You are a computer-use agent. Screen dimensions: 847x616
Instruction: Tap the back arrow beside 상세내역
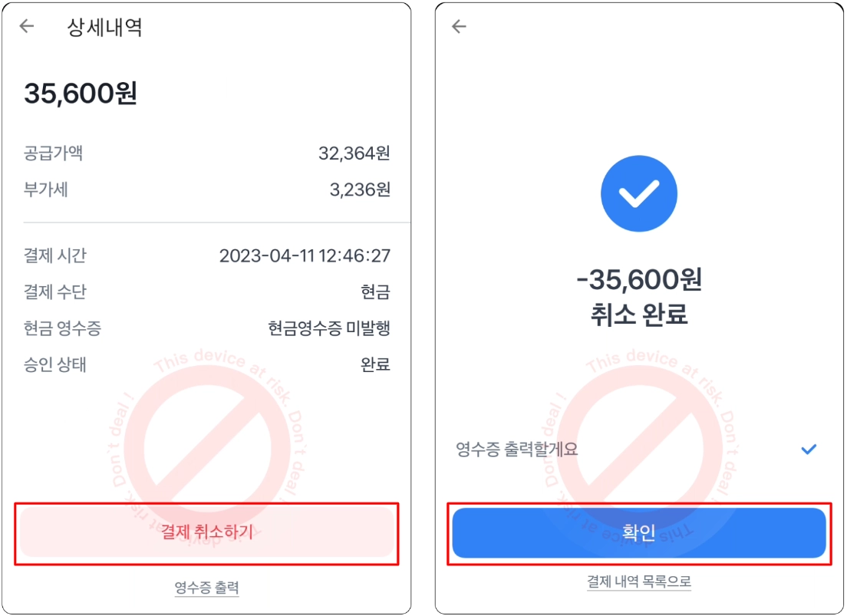(27, 27)
